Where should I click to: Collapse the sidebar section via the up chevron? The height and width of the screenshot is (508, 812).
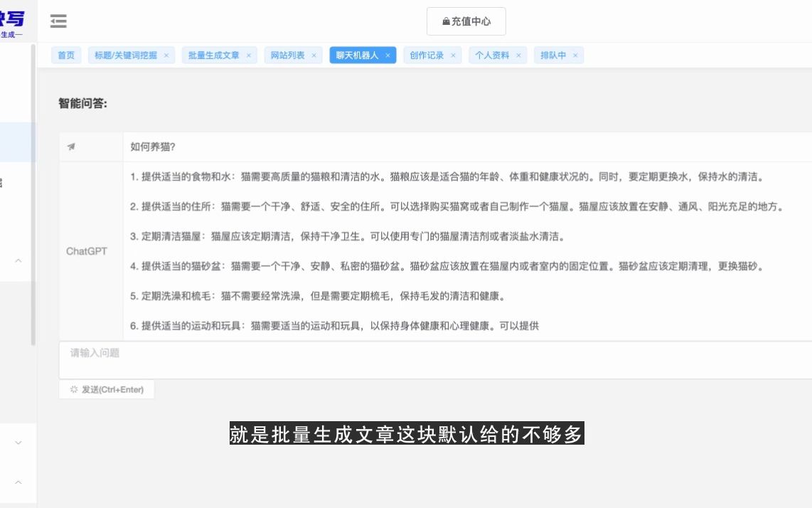18,261
